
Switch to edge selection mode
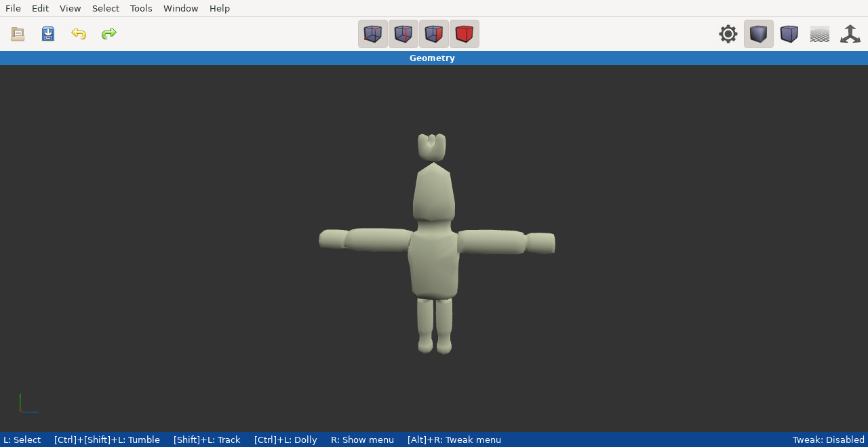pos(403,34)
